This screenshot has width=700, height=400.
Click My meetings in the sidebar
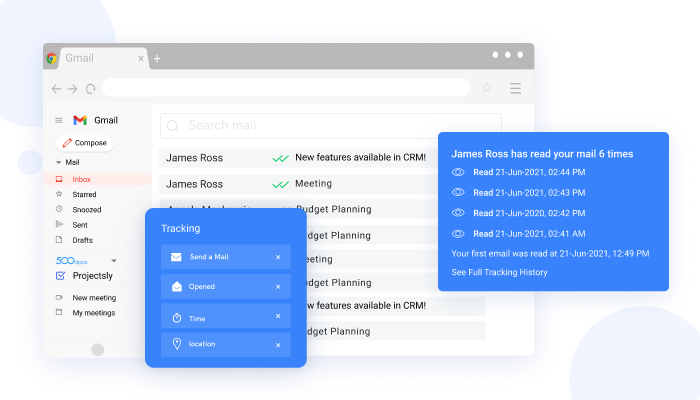(x=94, y=313)
